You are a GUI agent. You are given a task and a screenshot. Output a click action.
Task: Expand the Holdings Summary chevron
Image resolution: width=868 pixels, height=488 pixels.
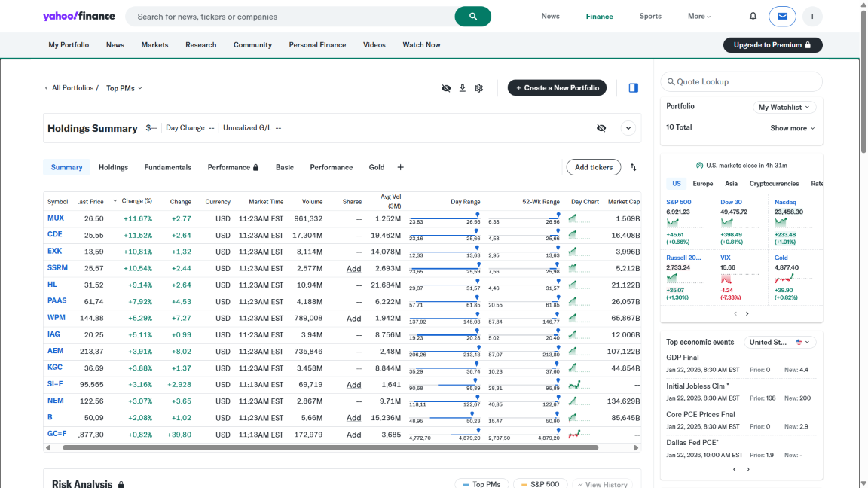pos(628,128)
